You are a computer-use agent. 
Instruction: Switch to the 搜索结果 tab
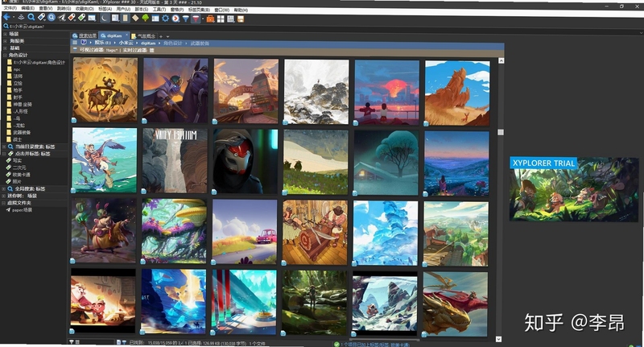[x=85, y=35]
